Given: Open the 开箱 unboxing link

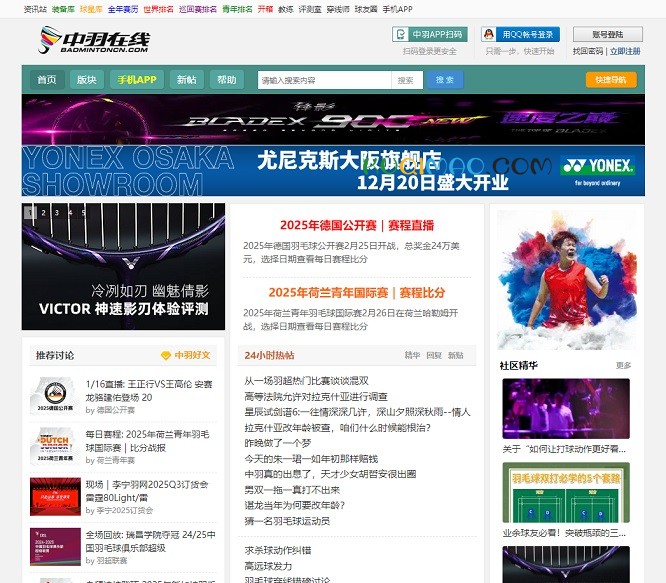Looking at the screenshot, I should click(x=265, y=9).
